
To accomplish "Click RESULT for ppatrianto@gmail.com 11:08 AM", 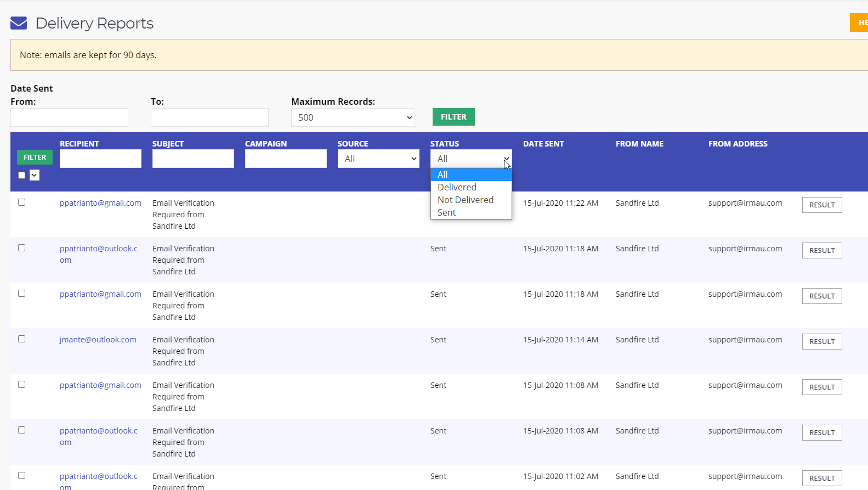I will pyautogui.click(x=822, y=387).
